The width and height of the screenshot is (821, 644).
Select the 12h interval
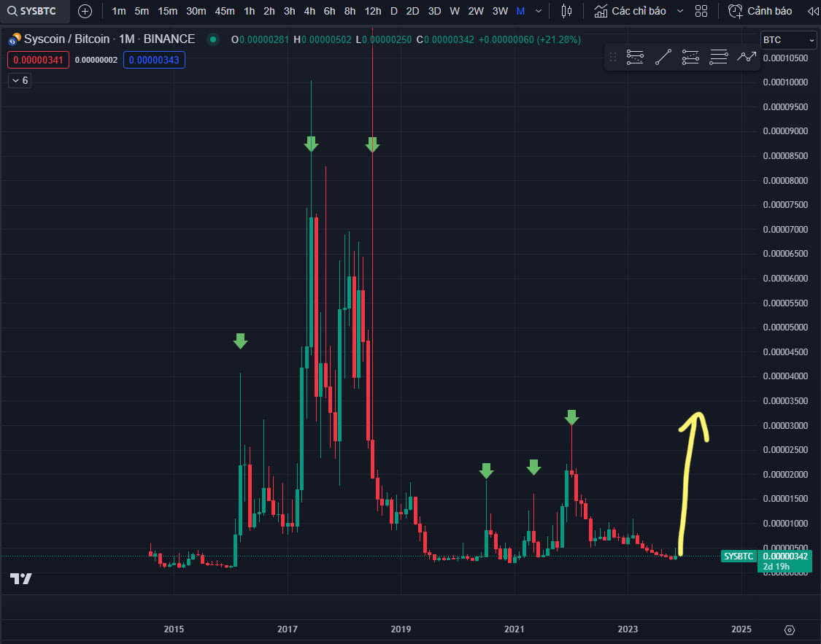373,11
